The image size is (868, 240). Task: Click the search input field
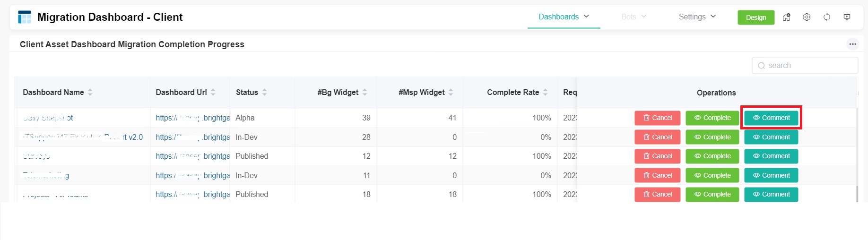[x=809, y=65]
